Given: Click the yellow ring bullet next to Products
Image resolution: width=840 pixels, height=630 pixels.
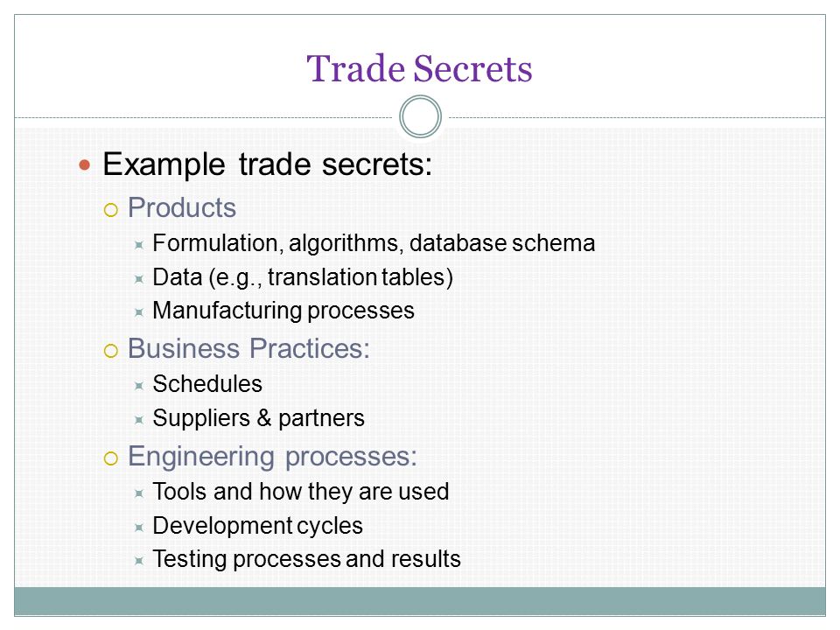Looking at the screenshot, I should [x=111, y=210].
